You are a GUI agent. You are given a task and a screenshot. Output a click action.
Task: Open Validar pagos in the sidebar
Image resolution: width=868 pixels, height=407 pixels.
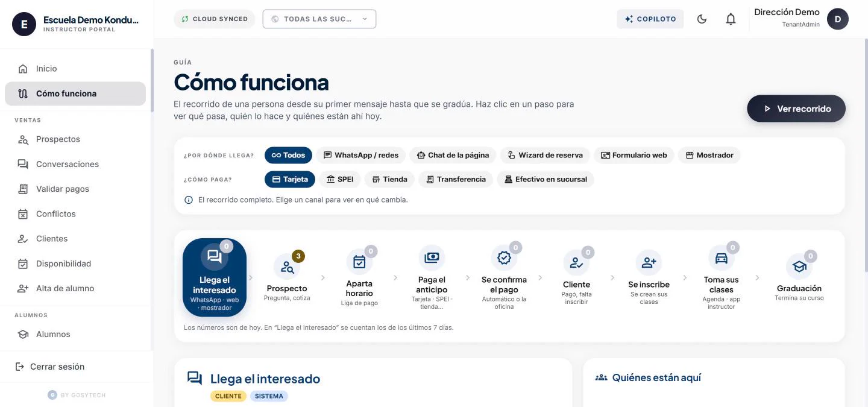[75, 189]
